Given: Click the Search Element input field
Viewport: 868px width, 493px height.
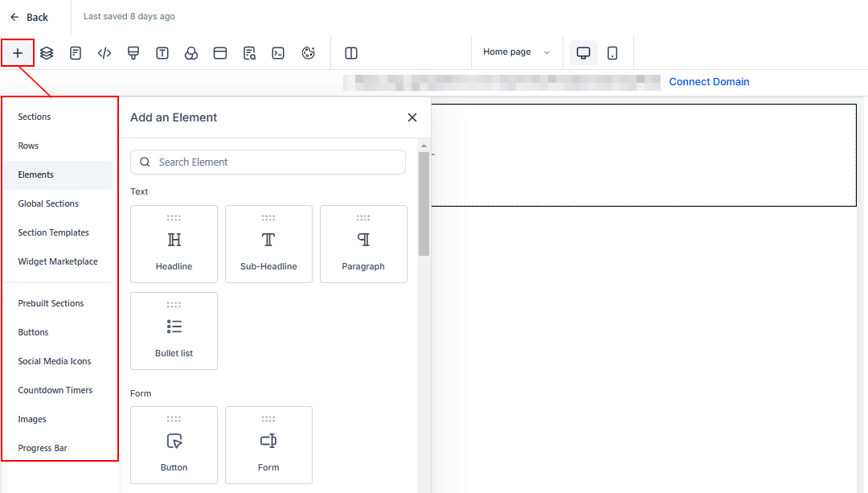Looking at the screenshot, I should click(x=268, y=162).
